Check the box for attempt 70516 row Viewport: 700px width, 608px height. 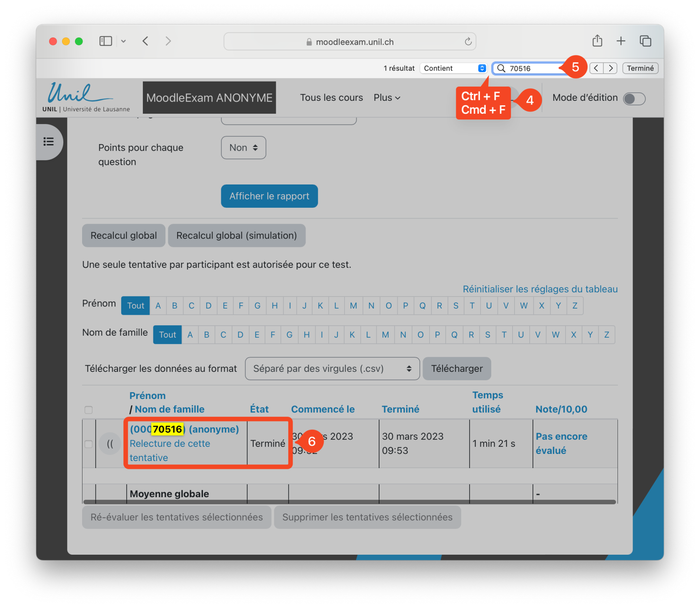coord(88,444)
